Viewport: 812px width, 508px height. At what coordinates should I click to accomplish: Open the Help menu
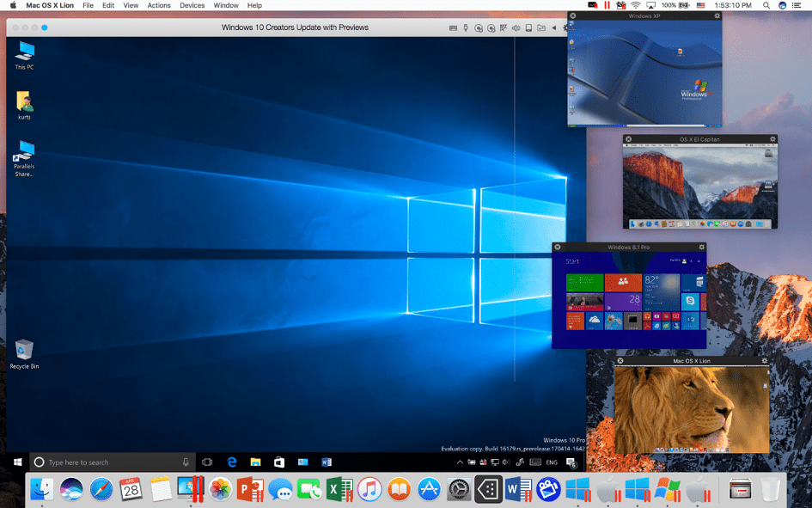pyautogui.click(x=254, y=5)
